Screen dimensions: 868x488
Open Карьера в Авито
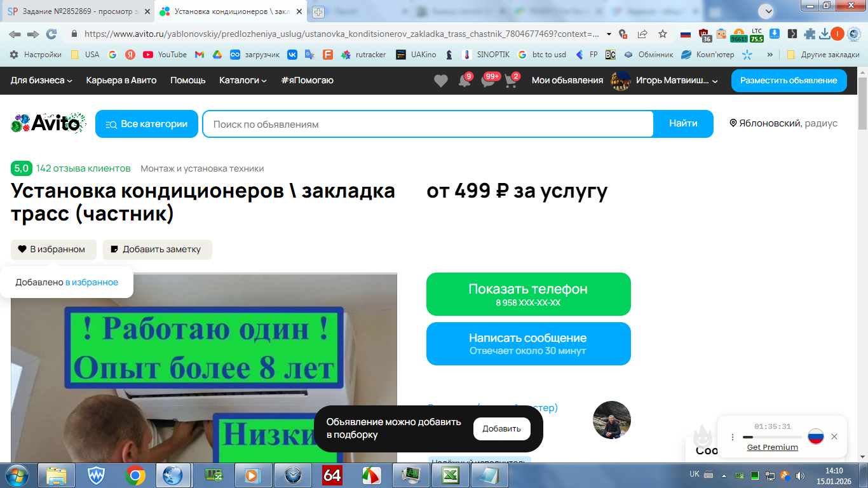tap(121, 80)
